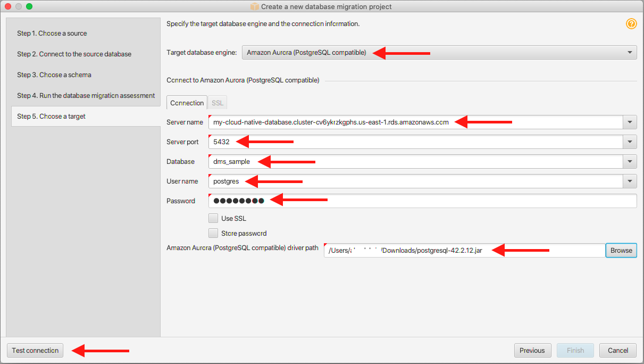The height and width of the screenshot is (364, 644).
Task: Select Step 4. Run the database migration assessment
Action: (86, 96)
